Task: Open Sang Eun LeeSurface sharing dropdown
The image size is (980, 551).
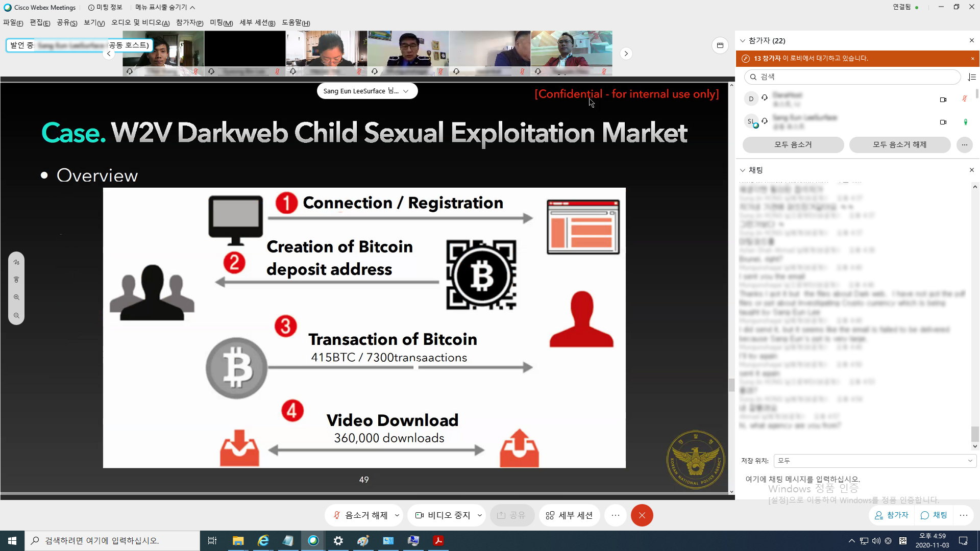Action: tap(367, 91)
